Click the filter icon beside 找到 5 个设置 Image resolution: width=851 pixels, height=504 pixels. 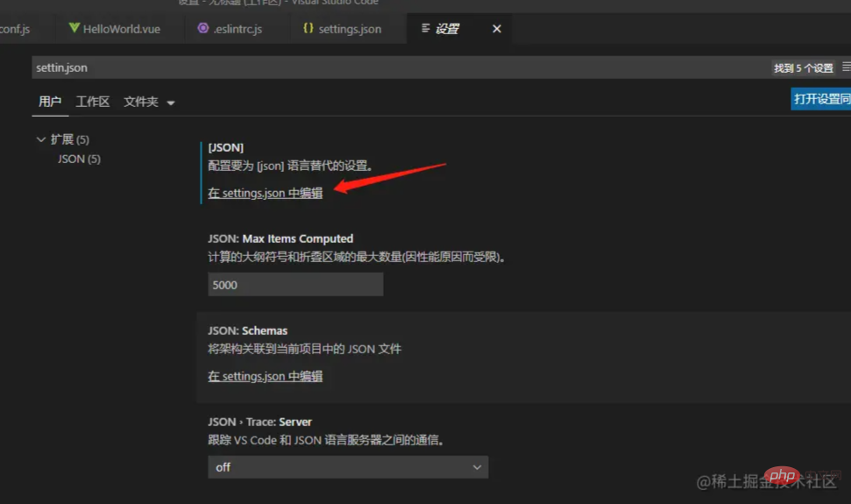(846, 67)
